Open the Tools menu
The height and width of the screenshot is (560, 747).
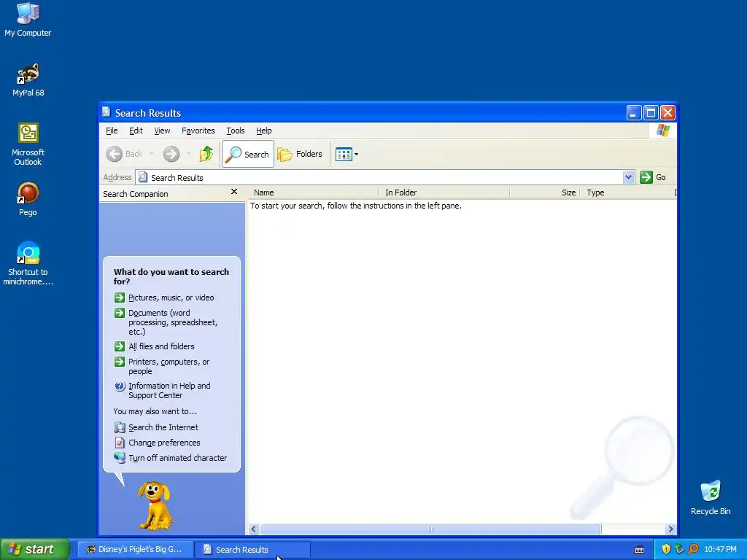(236, 131)
